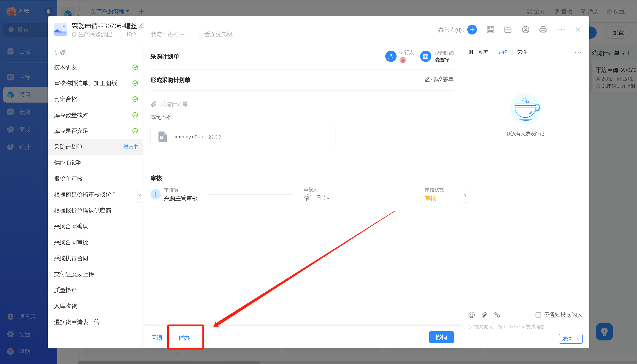Select the 库存数量核对 step
This screenshot has width=637, height=364.
[x=95, y=115]
